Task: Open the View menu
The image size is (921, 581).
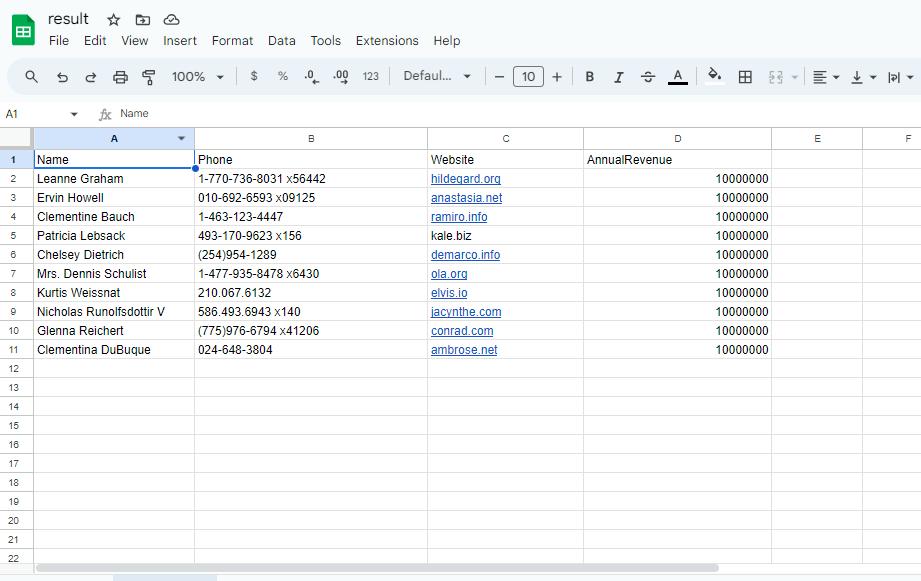Action: [135, 41]
